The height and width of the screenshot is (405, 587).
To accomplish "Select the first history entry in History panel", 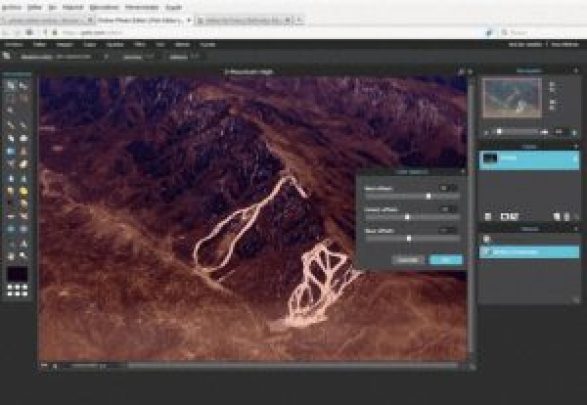I will pos(529,239).
